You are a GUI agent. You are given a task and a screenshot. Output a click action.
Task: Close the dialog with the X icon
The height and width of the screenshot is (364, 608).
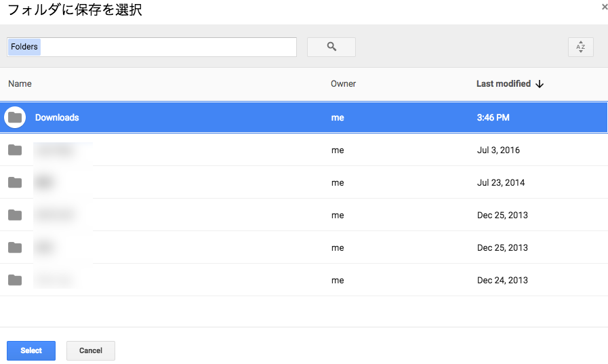point(604,7)
